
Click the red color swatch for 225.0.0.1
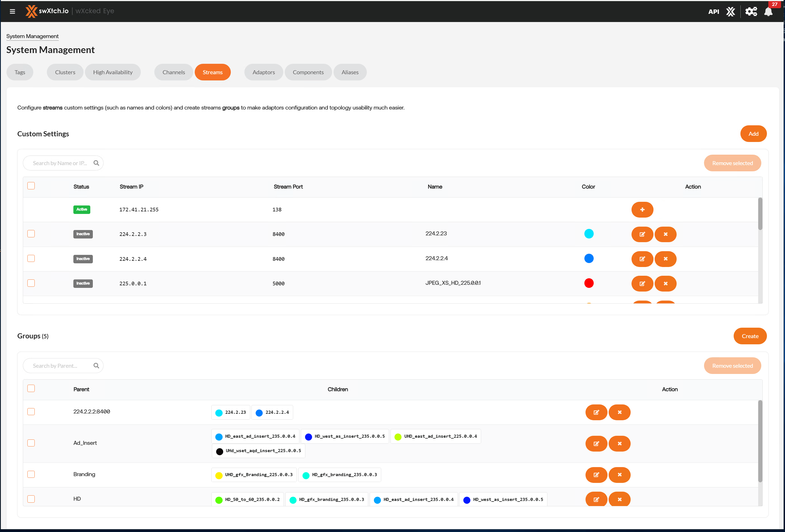tap(589, 283)
